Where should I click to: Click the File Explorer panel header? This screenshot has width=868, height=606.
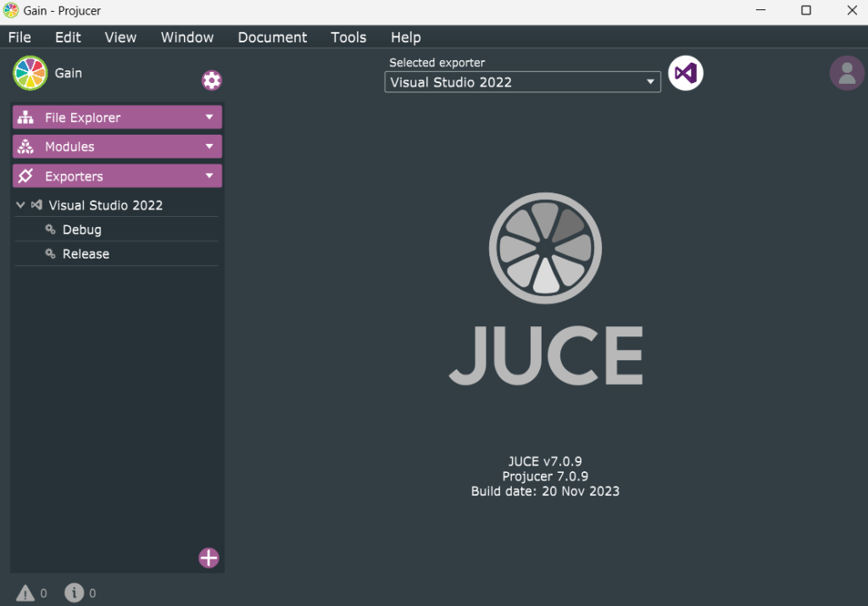click(117, 117)
